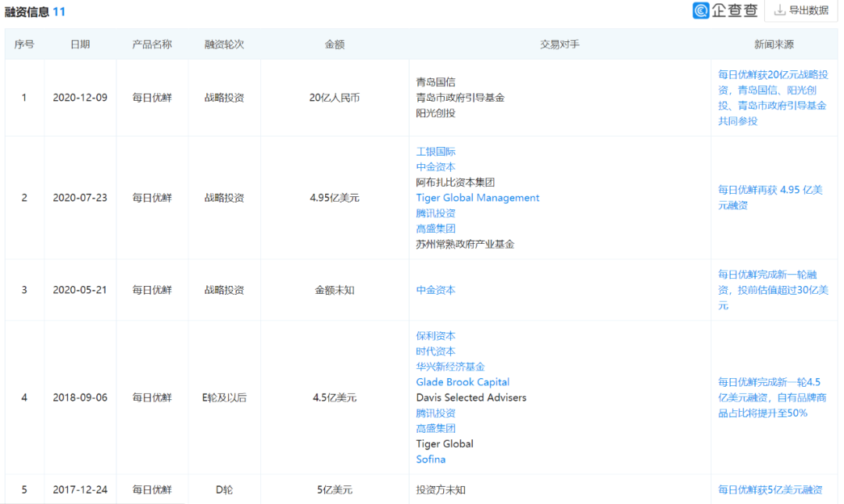Select the date cell 2018-09-06
This screenshot has height=504, width=844.
click(80, 398)
